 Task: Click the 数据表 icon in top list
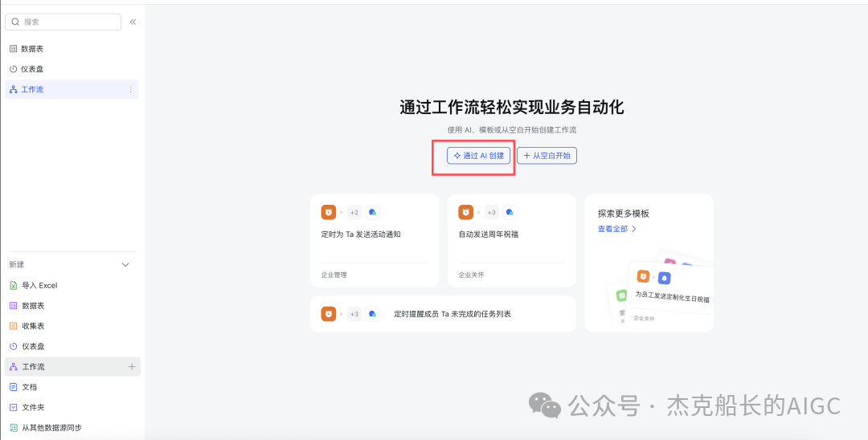point(14,49)
